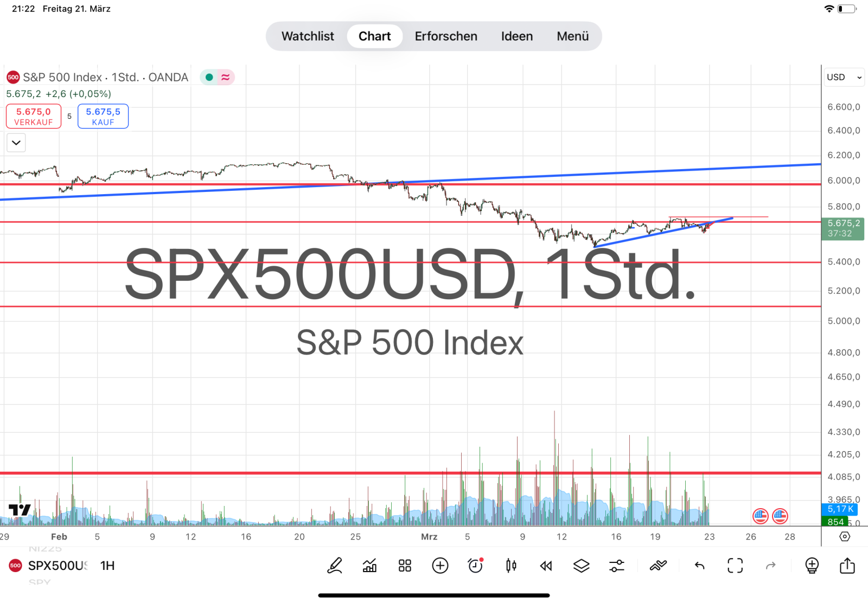This screenshot has width=868, height=603.
Task: Switch to the Watchlist tab
Action: click(x=308, y=36)
